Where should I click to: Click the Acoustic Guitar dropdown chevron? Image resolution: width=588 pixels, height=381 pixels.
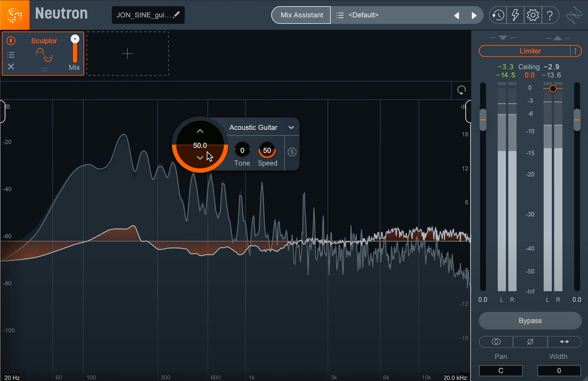tap(291, 128)
